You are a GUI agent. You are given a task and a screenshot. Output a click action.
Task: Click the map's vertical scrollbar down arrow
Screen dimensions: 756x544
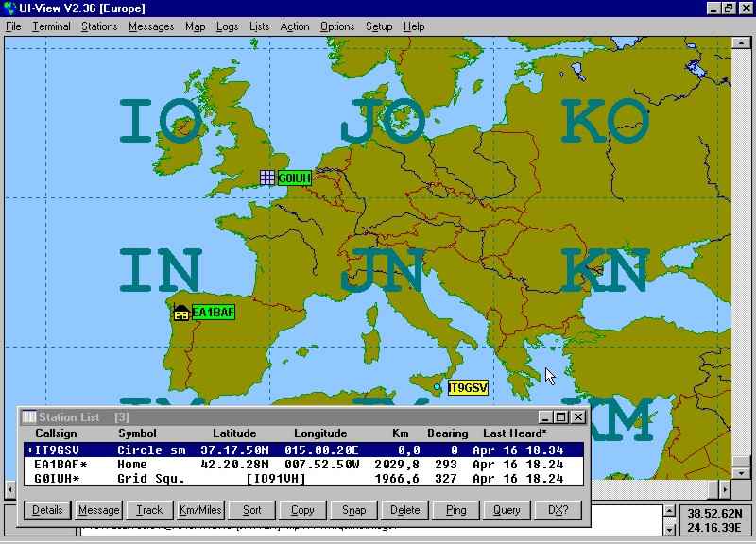741,472
